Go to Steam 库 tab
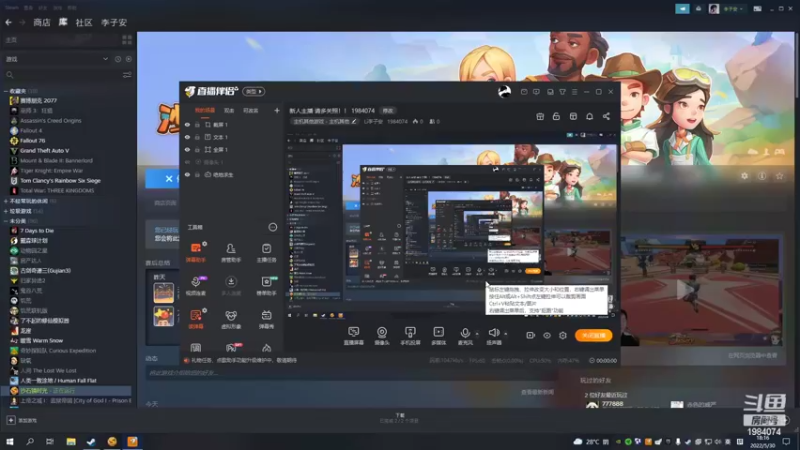Image resolution: width=800 pixels, height=450 pixels. 63,22
